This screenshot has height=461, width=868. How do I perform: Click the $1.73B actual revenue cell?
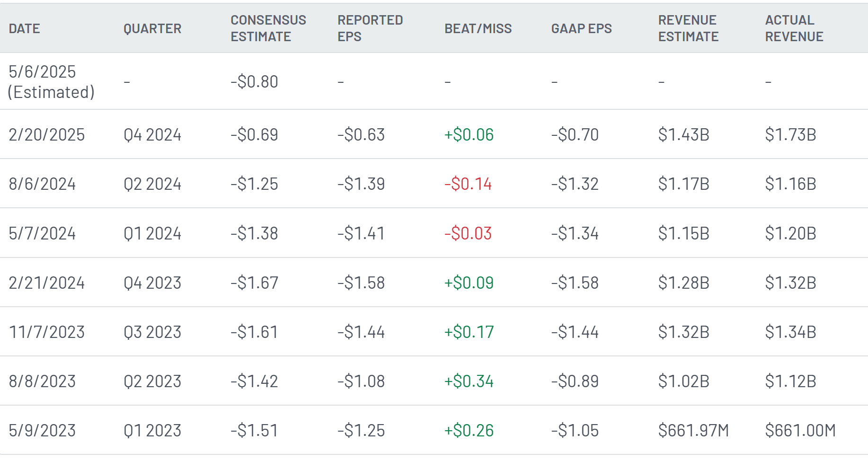click(x=790, y=135)
